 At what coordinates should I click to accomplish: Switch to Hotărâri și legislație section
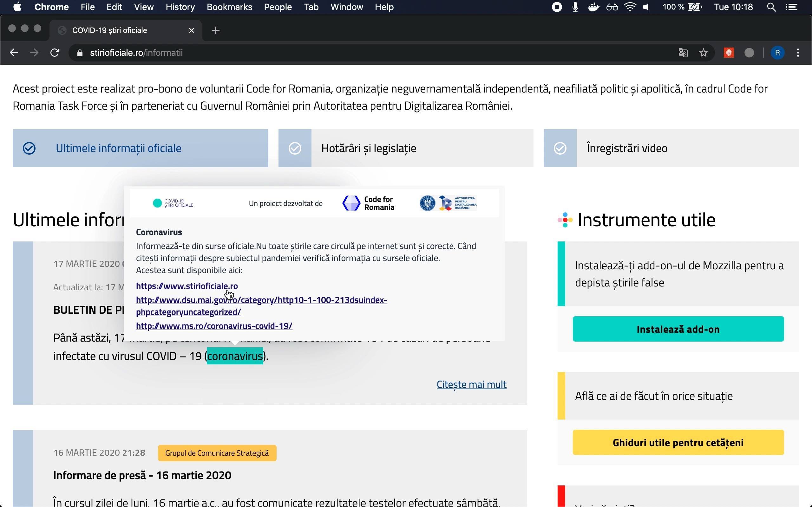[406, 148]
